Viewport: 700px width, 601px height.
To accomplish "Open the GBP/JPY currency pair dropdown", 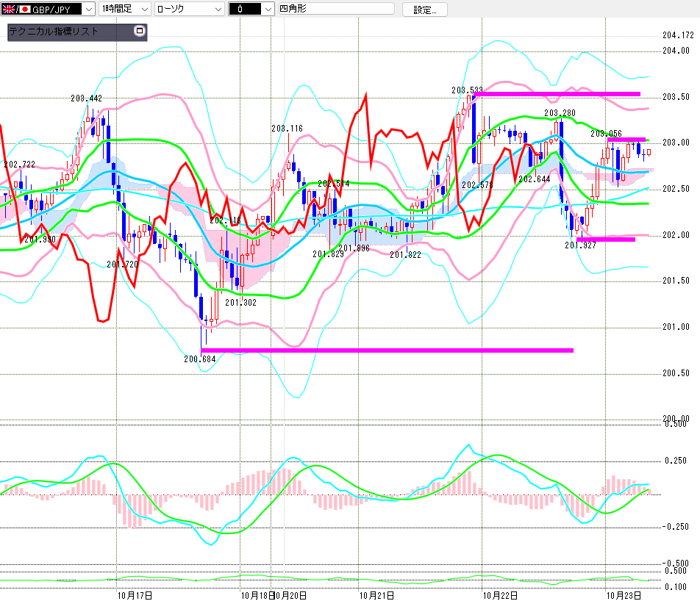I will click(88, 10).
